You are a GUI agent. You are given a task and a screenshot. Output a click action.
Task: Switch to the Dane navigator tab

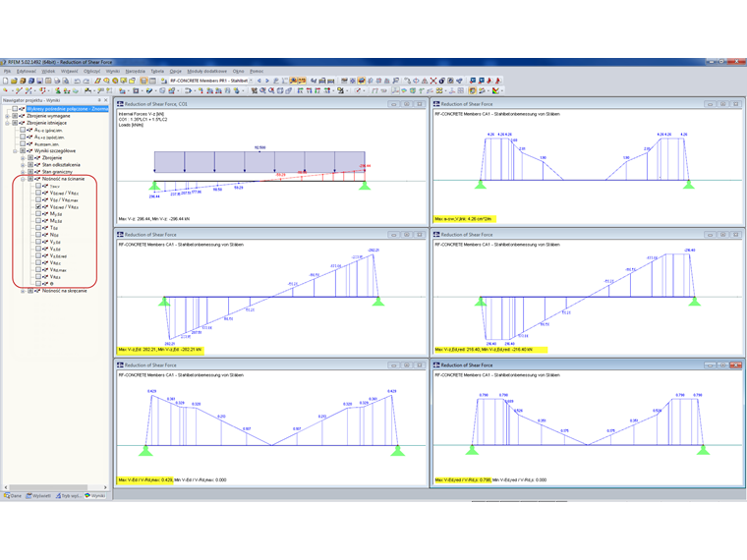tap(13, 496)
